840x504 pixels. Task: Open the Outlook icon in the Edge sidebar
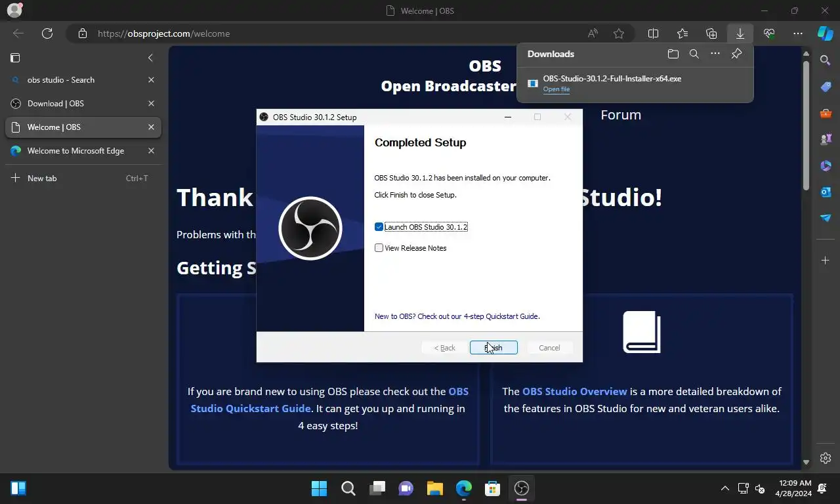click(826, 192)
